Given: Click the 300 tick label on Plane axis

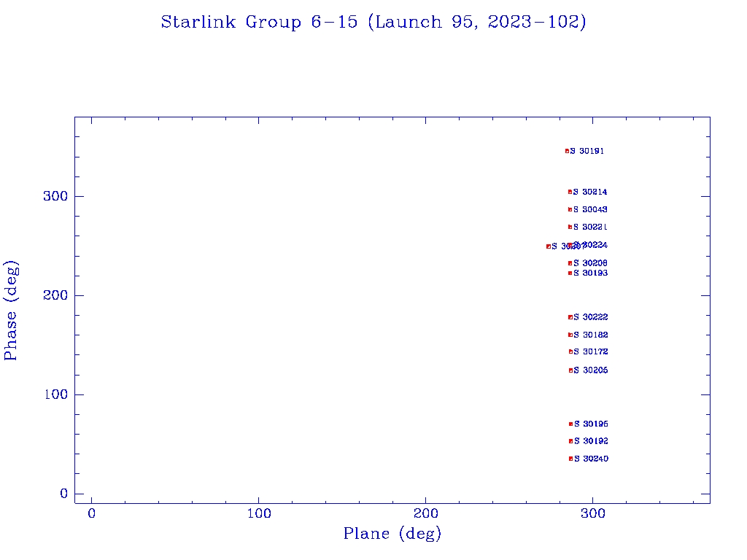Looking at the screenshot, I should click(x=593, y=513).
